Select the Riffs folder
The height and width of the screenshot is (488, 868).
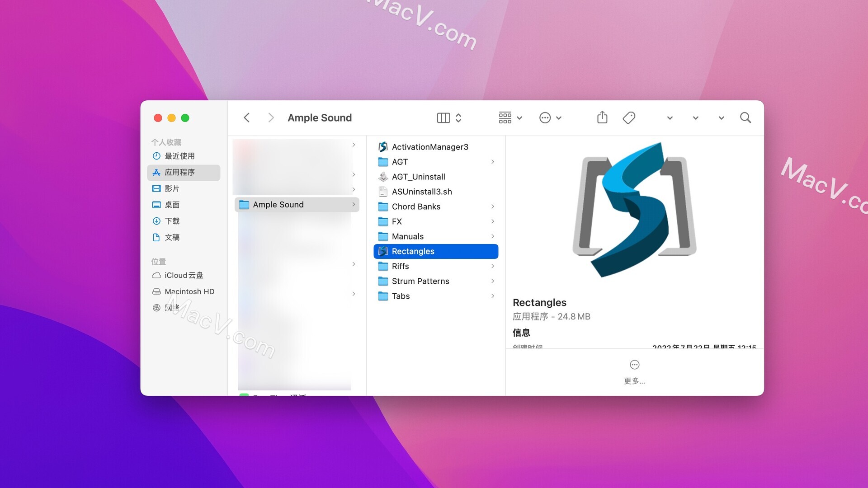click(x=436, y=266)
